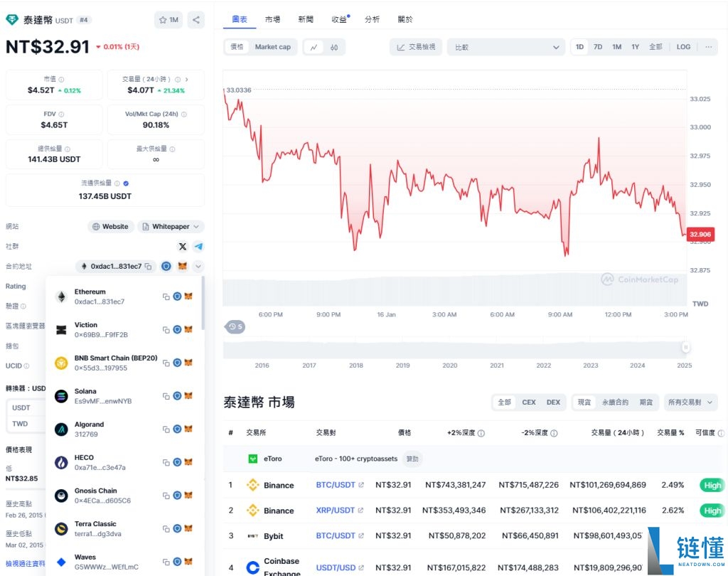Open the 所有交易對 pairs dropdown
The height and width of the screenshot is (576, 728).
click(x=690, y=402)
